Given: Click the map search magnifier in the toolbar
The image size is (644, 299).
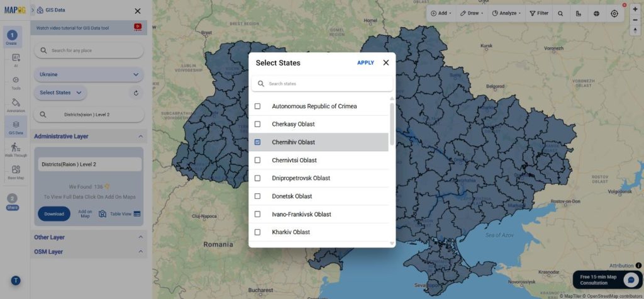Looking at the screenshot, I should point(560,13).
